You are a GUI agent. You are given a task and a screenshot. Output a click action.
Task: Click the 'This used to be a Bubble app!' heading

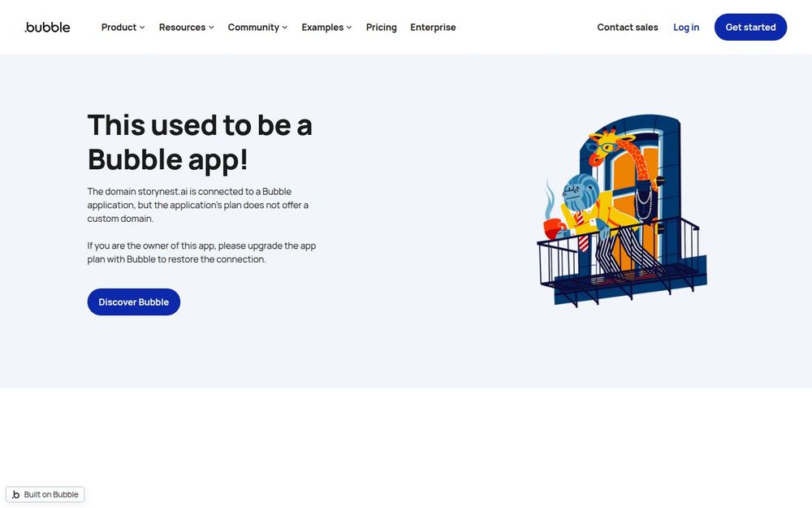click(200, 141)
